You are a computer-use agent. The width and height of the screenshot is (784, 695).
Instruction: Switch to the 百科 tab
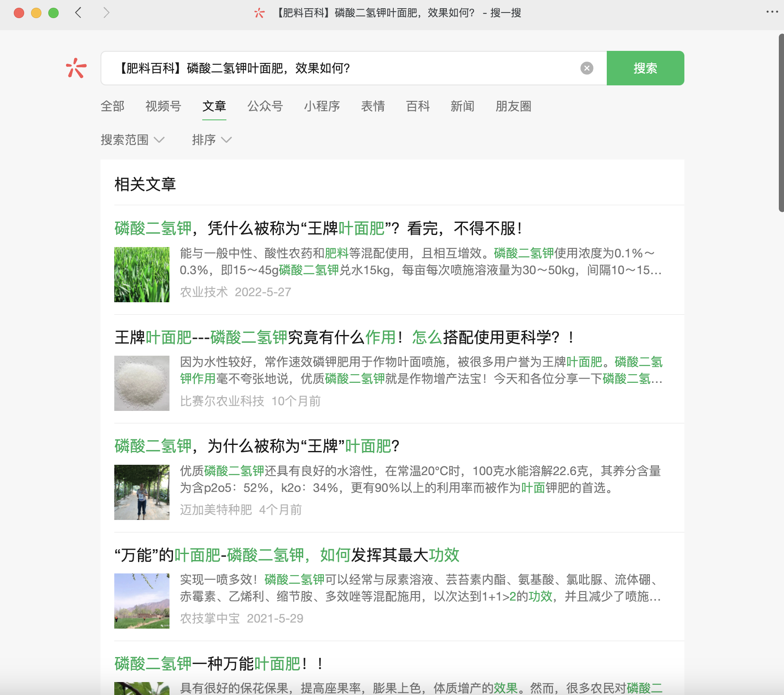418,106
